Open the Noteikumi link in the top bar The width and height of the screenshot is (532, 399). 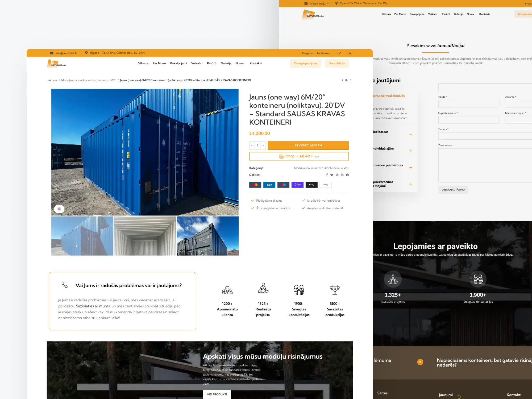[x=324, y=53]
